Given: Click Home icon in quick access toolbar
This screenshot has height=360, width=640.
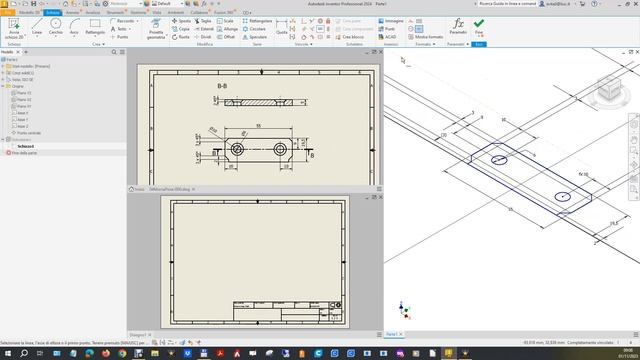Looking at the screenshot, I should pos(65,4).
